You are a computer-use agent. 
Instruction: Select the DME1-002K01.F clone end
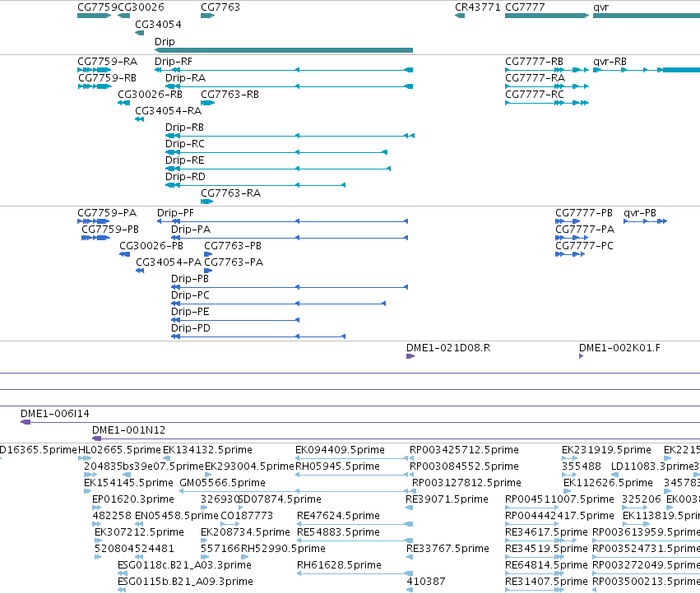[582, 356]
